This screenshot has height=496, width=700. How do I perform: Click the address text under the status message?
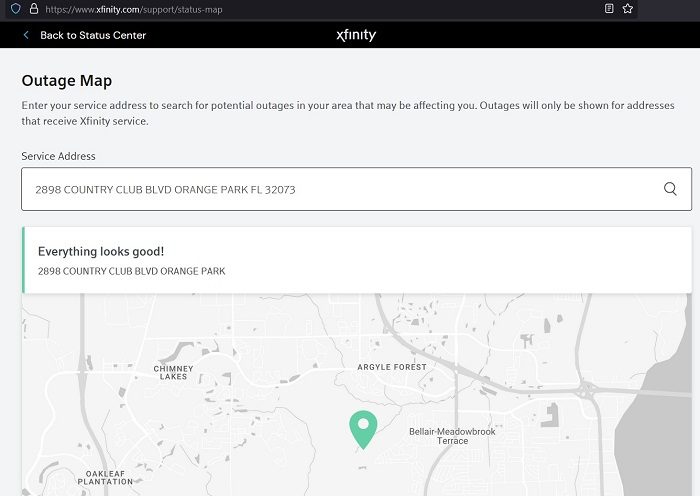point(131,271)
